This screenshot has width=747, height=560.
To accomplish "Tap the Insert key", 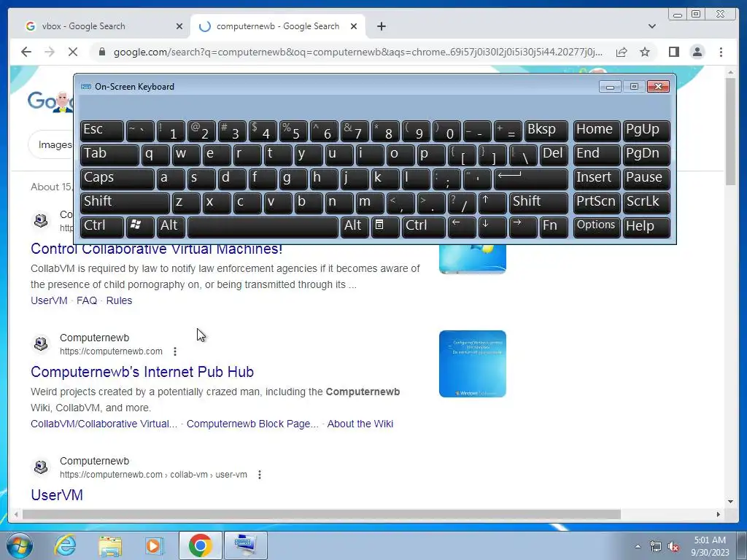I will [597, 179].
